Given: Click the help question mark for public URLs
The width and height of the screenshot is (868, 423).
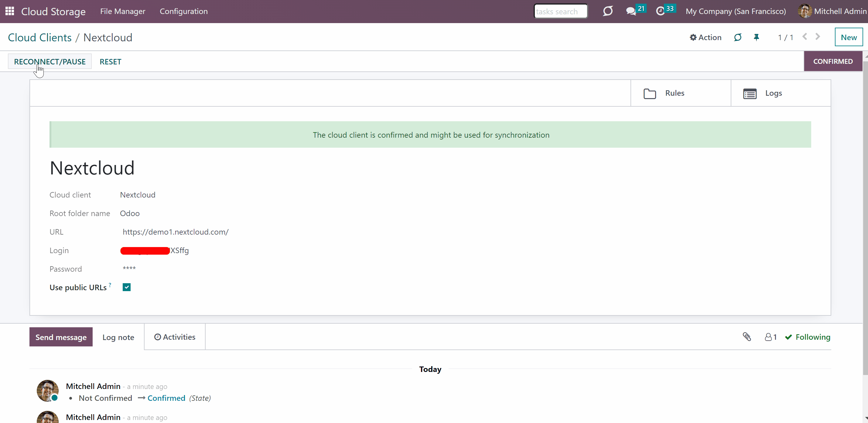Looking at the screenshot, I should [x=110, y=285].
